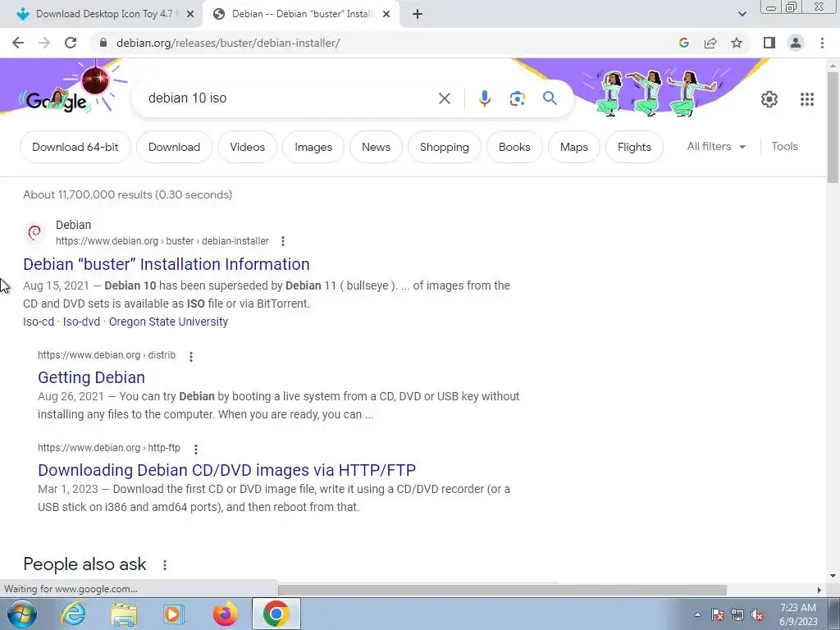Open search Tools

pos(784,146)
